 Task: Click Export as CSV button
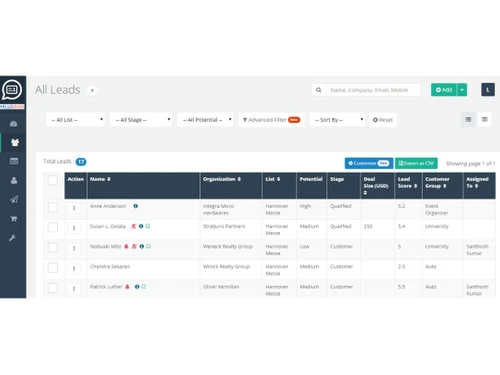[416, 163]
